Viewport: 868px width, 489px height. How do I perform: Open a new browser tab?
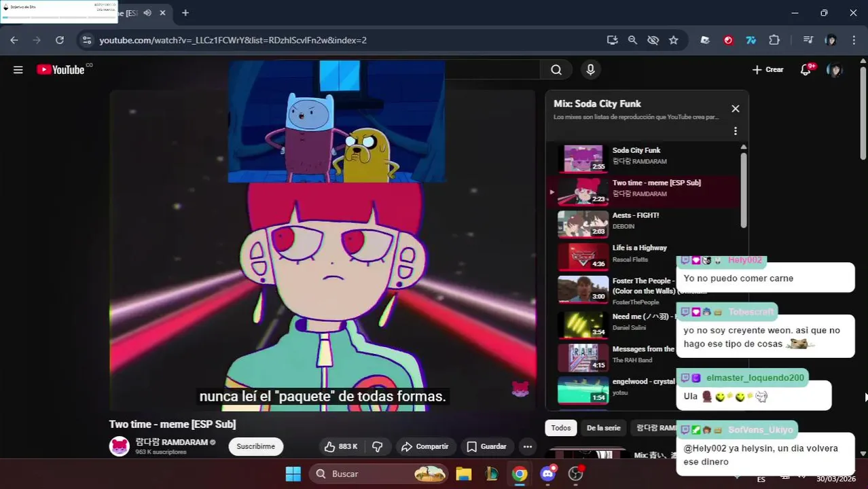point(185,13)
